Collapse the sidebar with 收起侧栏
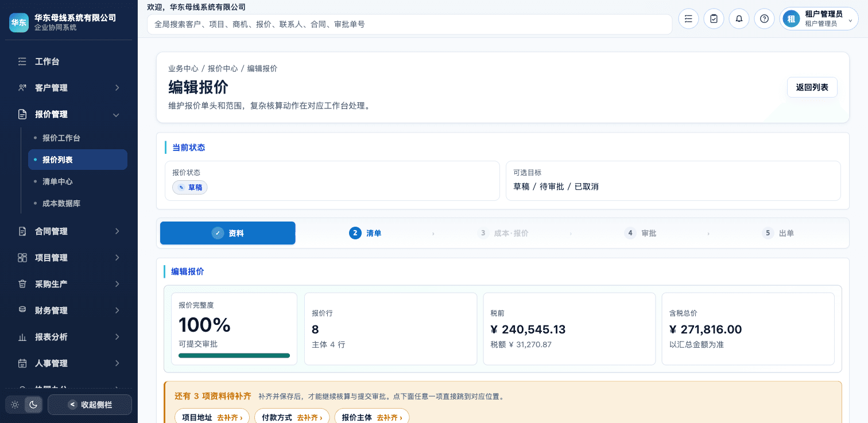This screenshot has height=423, width=868. pos(90,405)
